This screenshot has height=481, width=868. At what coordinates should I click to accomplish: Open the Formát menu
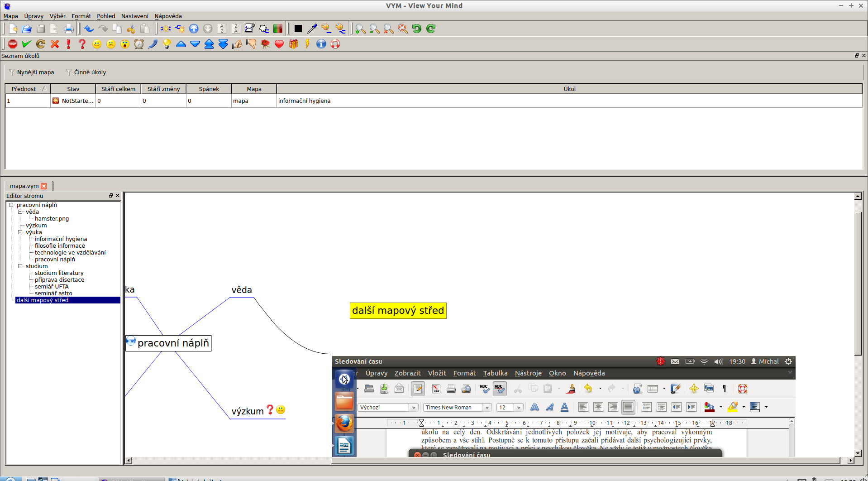click(81, 16)
